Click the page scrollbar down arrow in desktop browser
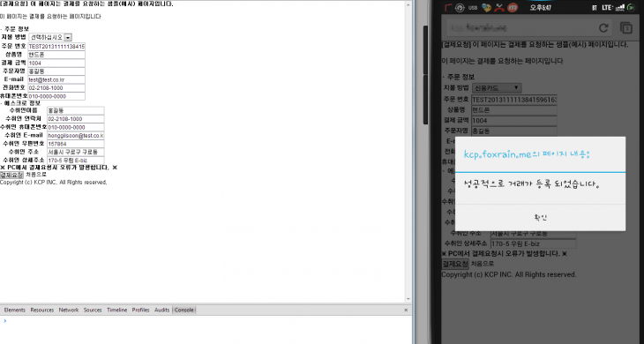The height and width of the screenshot is (344, 644). coord(408,299)
